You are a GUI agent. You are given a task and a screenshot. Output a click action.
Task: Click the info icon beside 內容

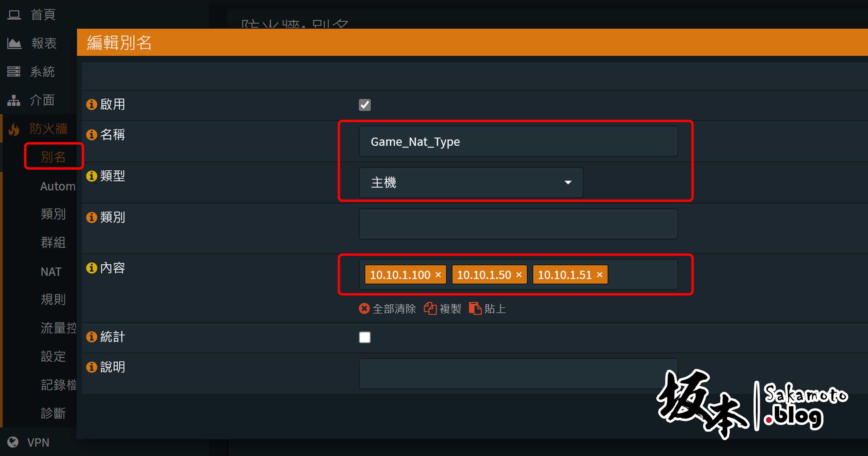[92, 268]
